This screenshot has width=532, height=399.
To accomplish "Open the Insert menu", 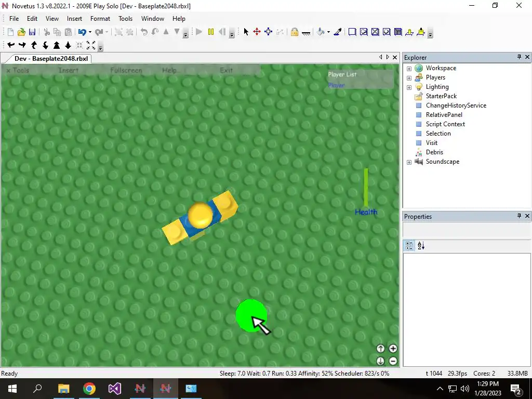I will [74, 19].
